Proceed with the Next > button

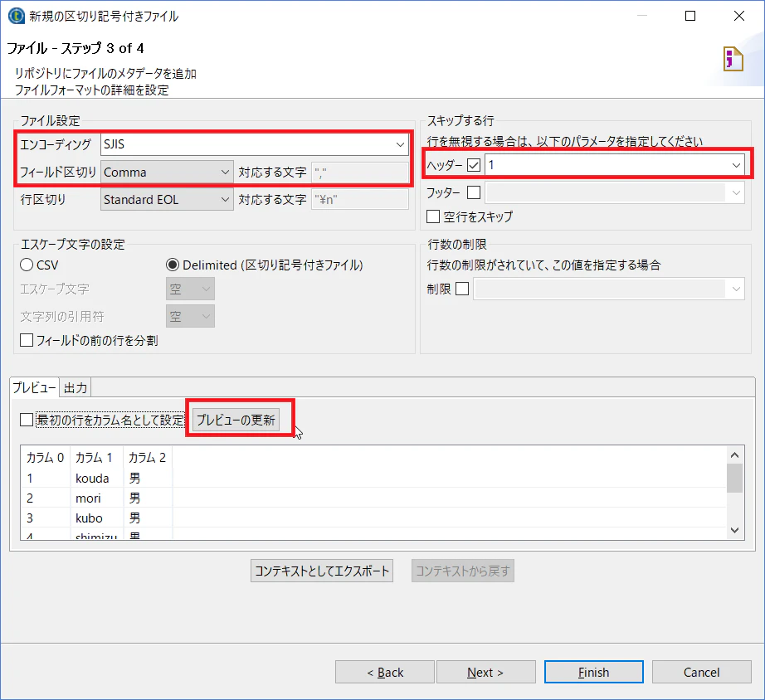point(486,672)
